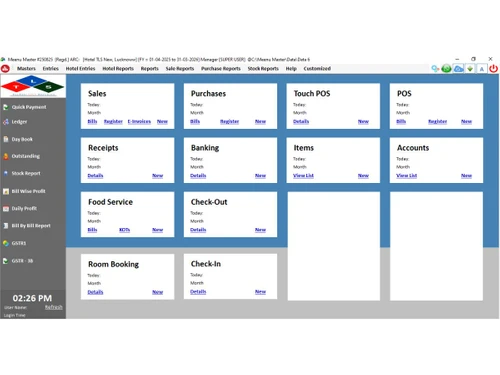The height and width of the screenshot is (375, 500).
Task: Click the Refresh link near clock
Action: (54, 307)
